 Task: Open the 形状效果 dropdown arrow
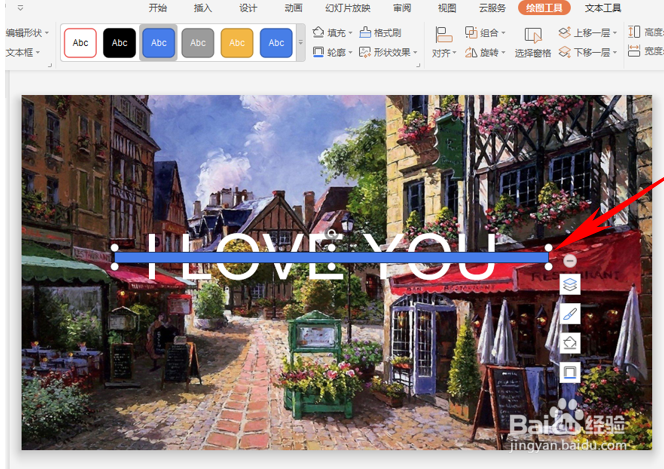[415, 53]
